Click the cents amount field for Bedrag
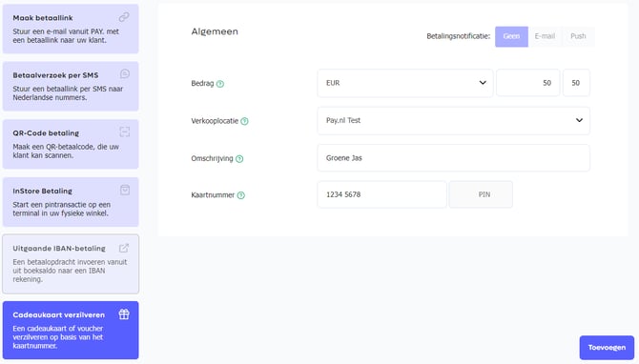The width and height of the screenshot is (639, 364). [x=576, y=83]
